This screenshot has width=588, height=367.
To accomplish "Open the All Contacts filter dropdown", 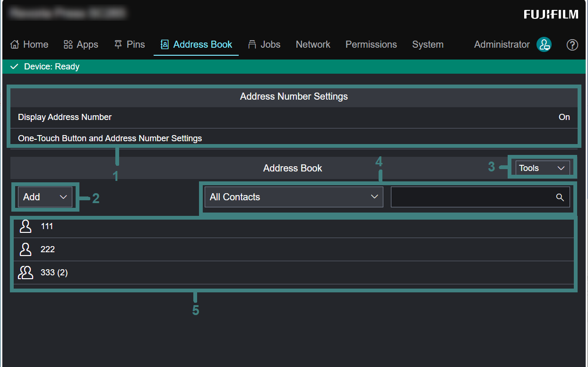I will coord(293,197).
